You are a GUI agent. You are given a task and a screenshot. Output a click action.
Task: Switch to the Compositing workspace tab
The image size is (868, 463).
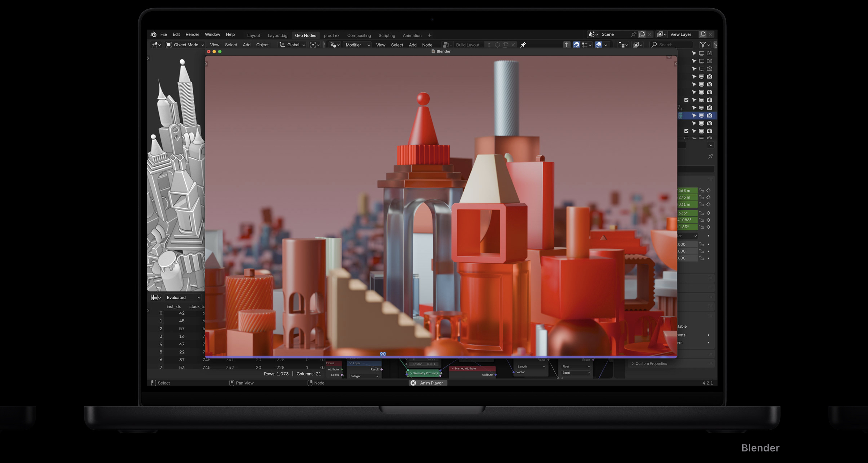click(x=359, y=35)
